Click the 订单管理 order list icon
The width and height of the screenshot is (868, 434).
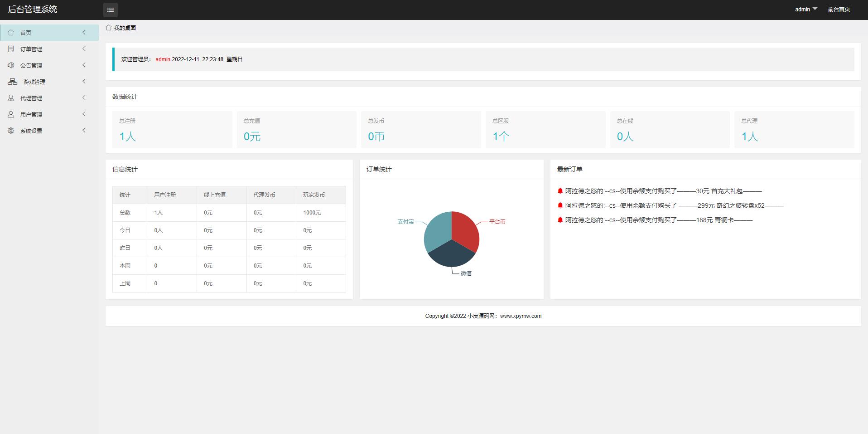11,49
